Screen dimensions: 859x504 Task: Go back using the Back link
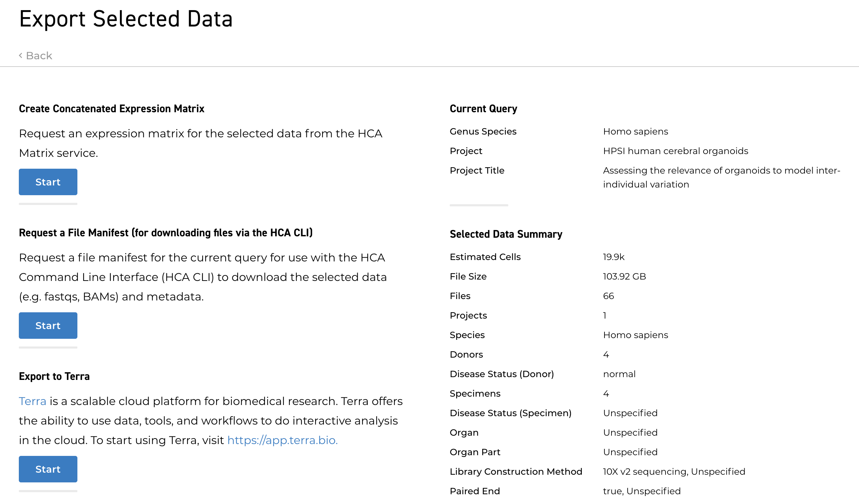click(39, 56)
